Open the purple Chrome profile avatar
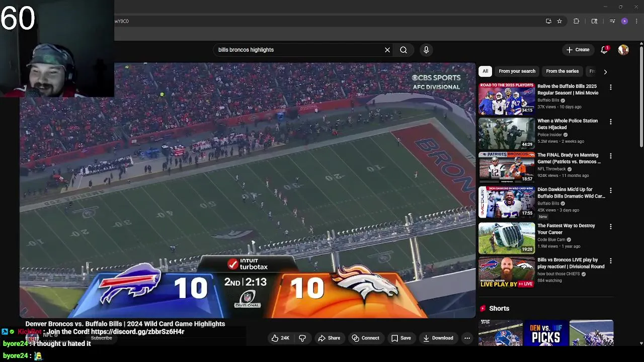Screen dimensions: 644x362 (624, 21)
